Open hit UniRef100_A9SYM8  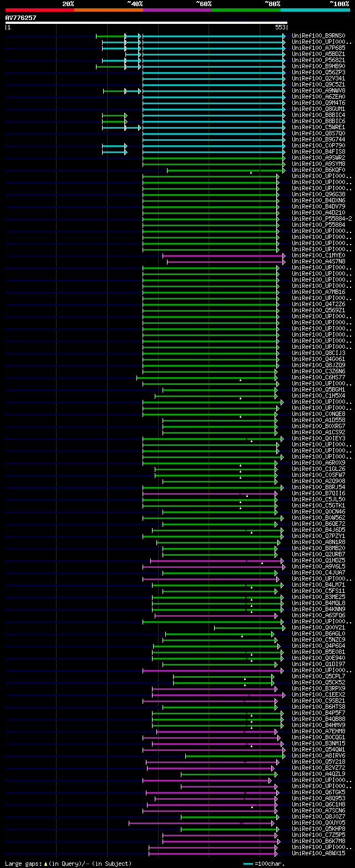(x=318, y=164)
